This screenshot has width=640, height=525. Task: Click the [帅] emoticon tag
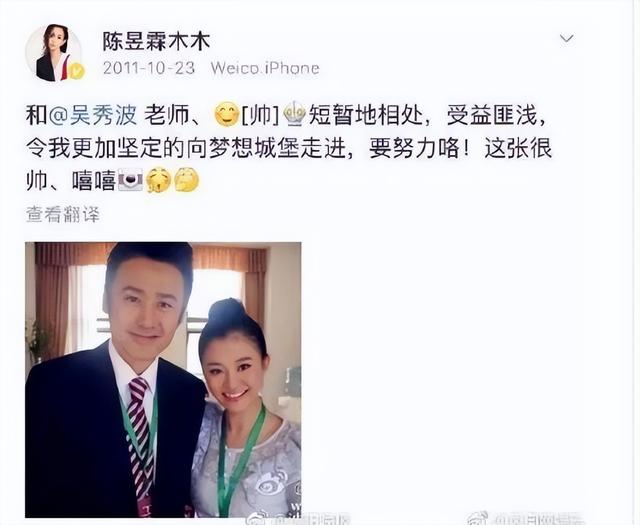(x=260, y=116)
